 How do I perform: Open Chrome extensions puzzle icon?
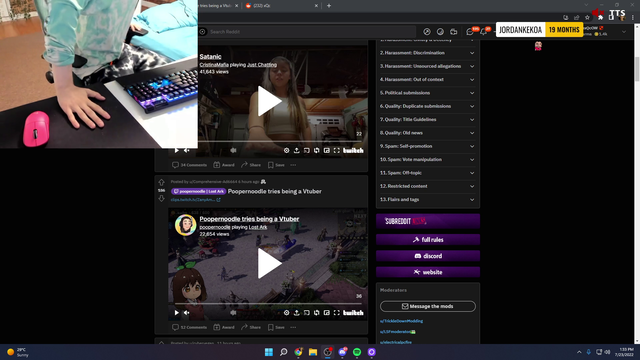coord(600,18)
